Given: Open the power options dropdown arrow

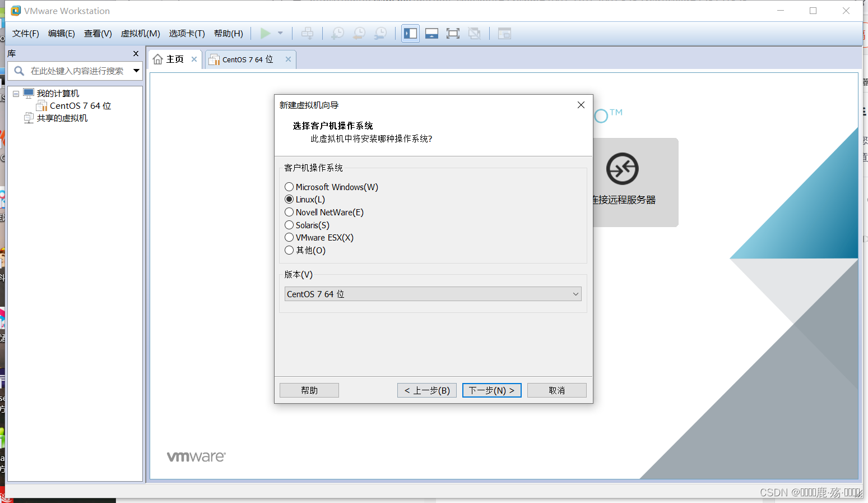Looking at the screenshot, I should click(280, 34).
